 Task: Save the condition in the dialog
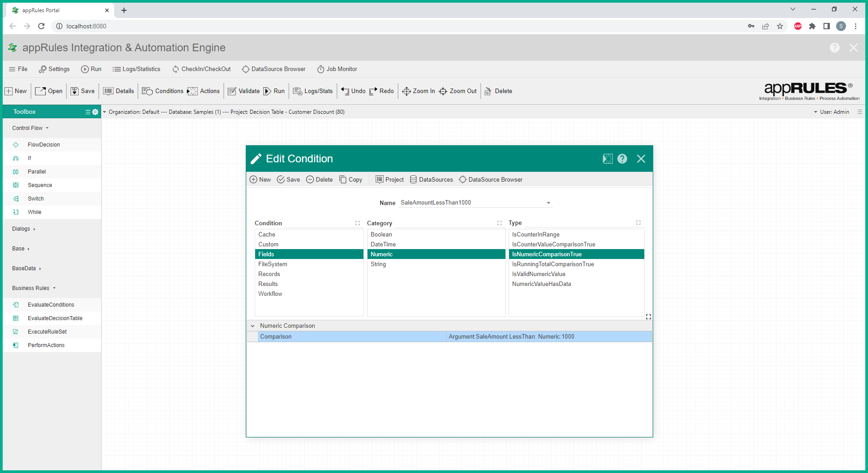(x=288, y=180)
